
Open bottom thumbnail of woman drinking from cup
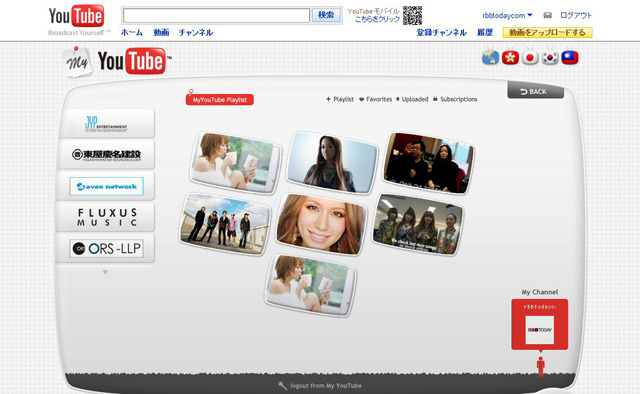pyautogui.click(x=311, y=285)
